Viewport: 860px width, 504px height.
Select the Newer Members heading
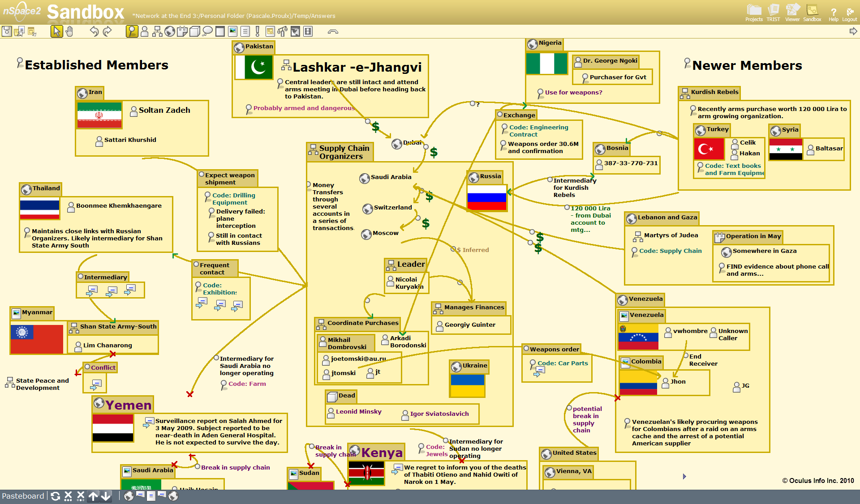point(747,66)
